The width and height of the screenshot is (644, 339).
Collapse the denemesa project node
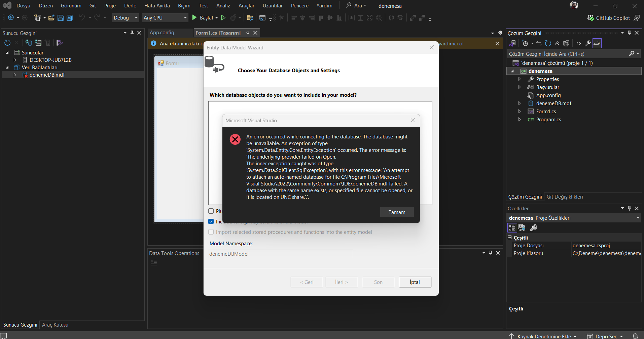(512, 71)
